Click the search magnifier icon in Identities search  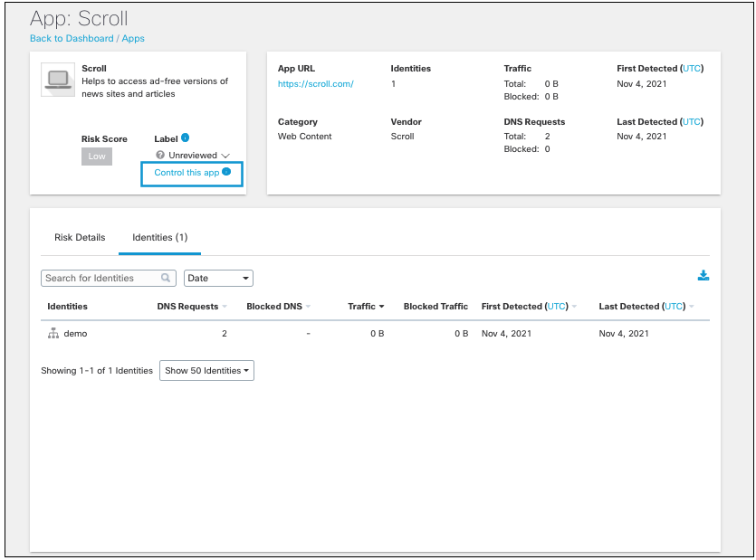tap(166, 278)
